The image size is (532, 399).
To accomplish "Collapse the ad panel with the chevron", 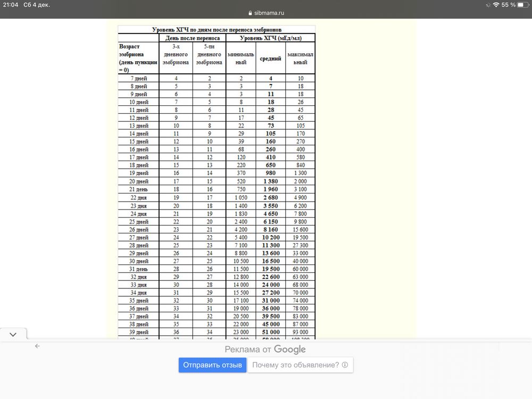I will point(13,335).
